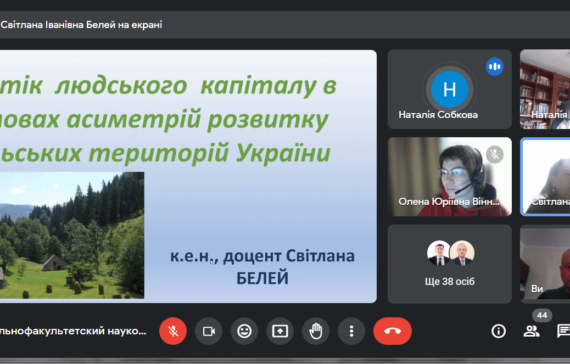Open meeting details info icon
Screen dimensions: 570x364
click(x=498, y=331)
